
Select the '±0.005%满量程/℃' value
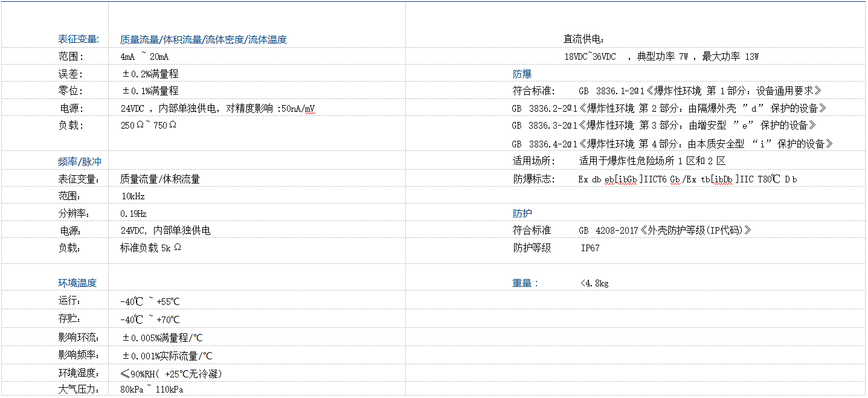point(162,338)
